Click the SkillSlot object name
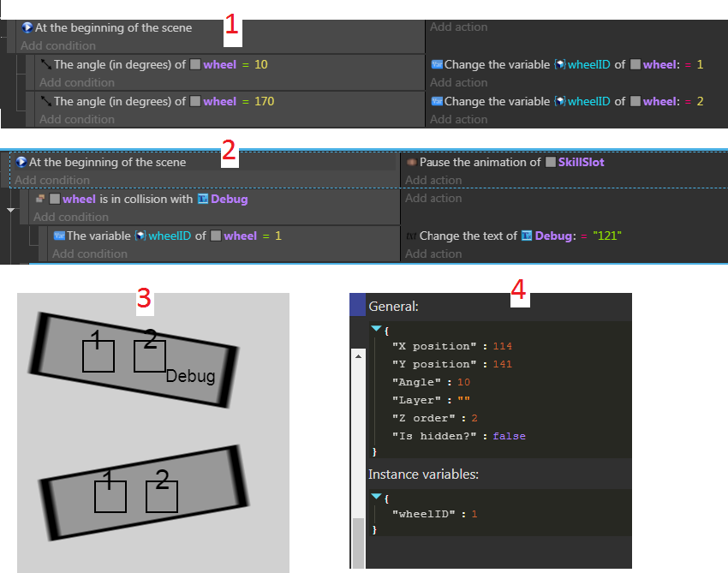 click(x=582, y=162)
